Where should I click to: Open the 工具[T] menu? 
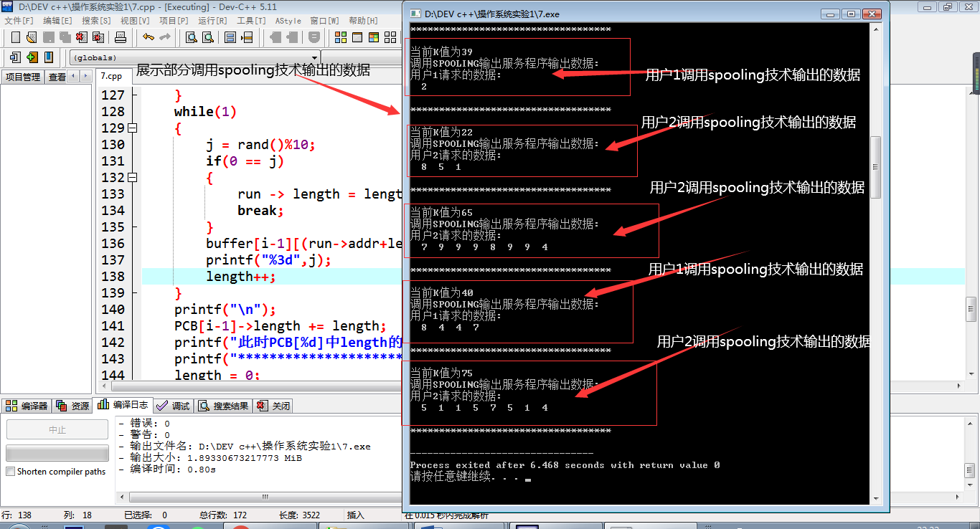251,21
